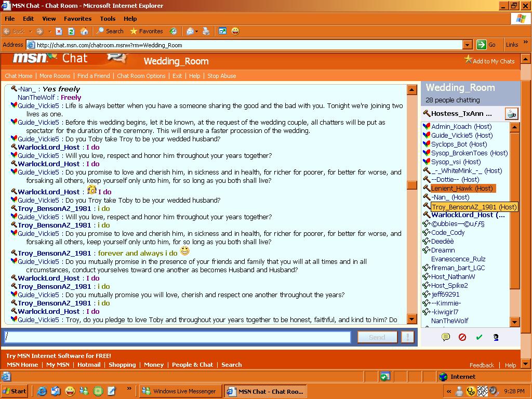
Task: Click the Print icon in toolbar
Action: (206, 31)
